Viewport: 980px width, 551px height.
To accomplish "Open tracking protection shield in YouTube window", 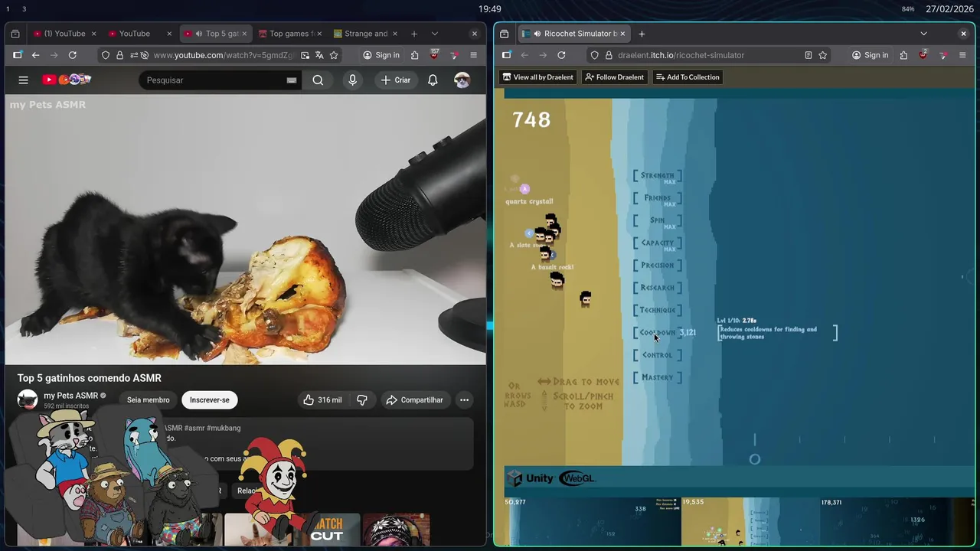I will pos(106,55).
